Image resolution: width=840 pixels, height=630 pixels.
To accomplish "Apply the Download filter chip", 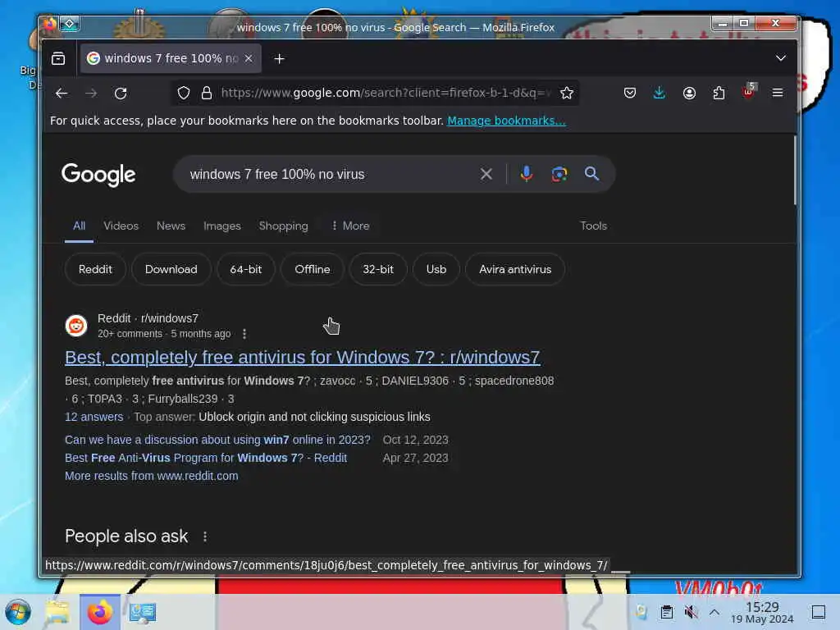I will (171, 269).
